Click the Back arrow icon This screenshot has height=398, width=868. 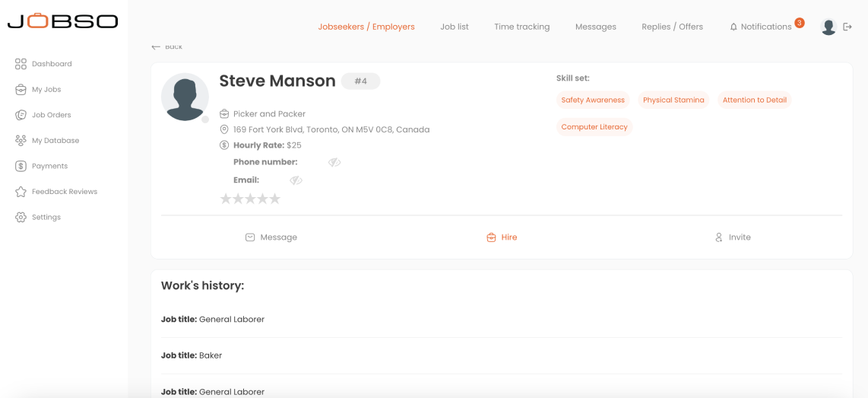click(x=156, y=47)
